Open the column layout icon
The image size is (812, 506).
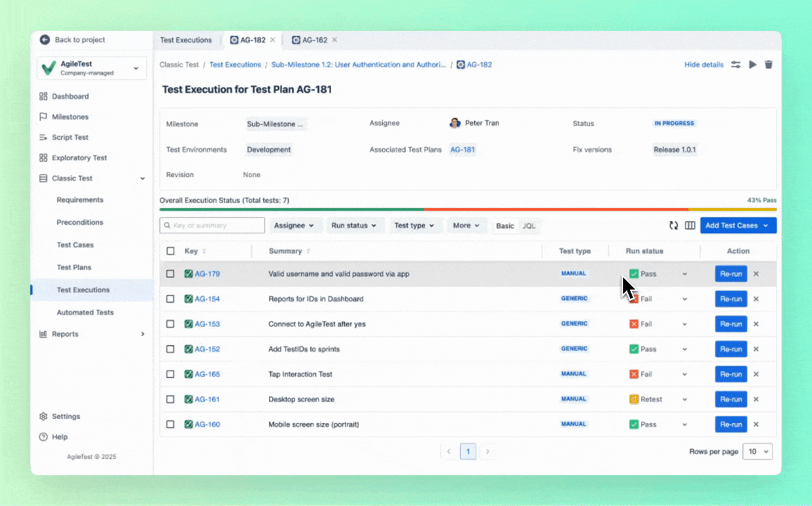coord(690,226)
